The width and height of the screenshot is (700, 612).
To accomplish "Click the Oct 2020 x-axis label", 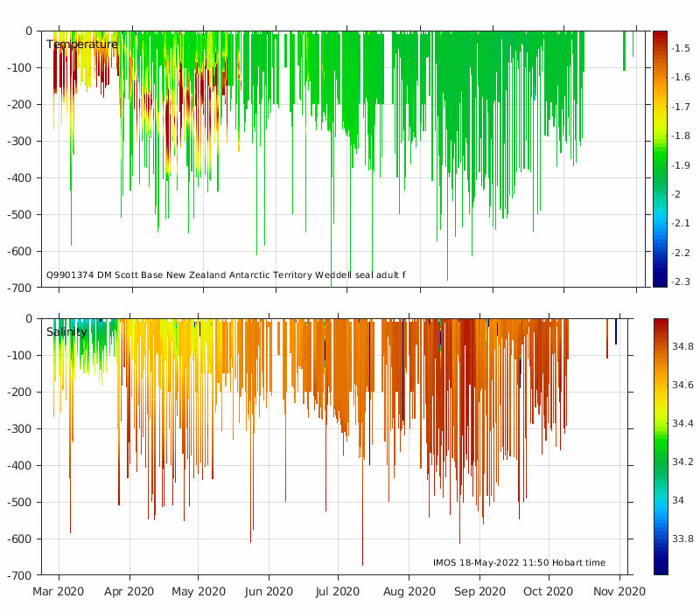I will tap(549, 592).
